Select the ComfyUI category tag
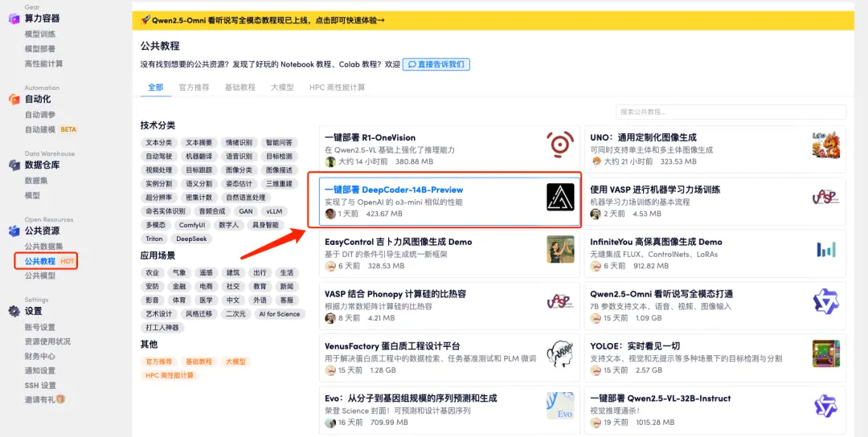 click(x=192, y=225)
